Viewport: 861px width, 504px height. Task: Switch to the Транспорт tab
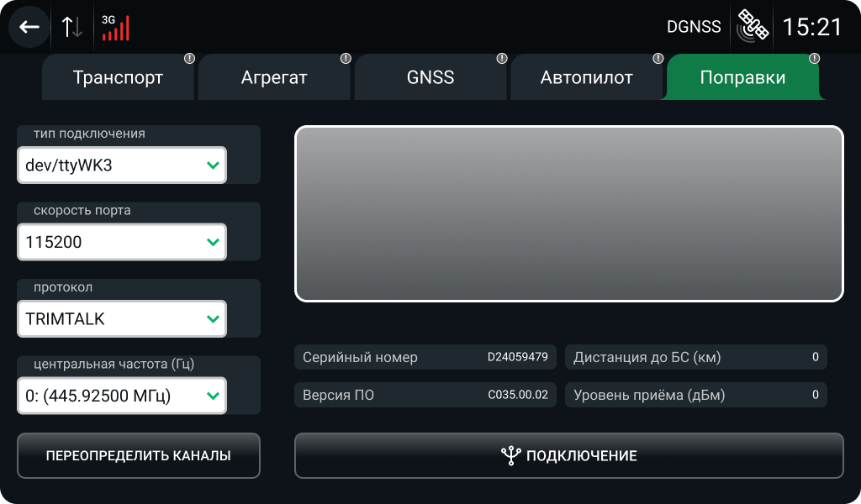(118, 78)
